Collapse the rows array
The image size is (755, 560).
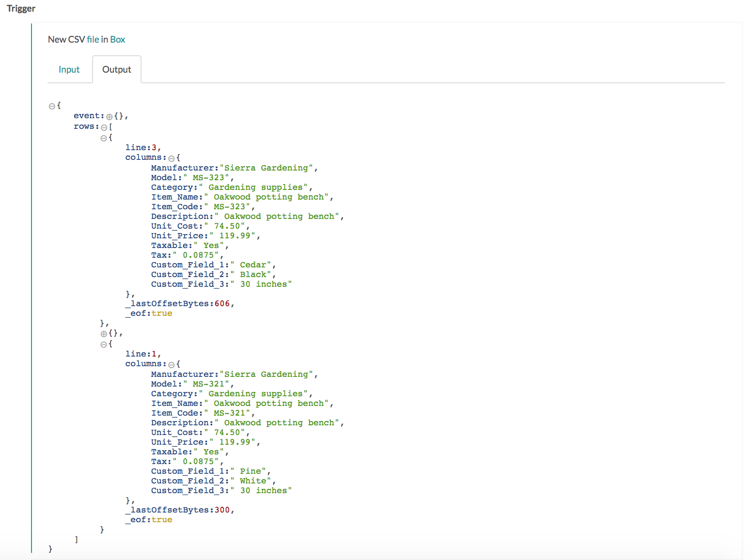tap(104, 126)
